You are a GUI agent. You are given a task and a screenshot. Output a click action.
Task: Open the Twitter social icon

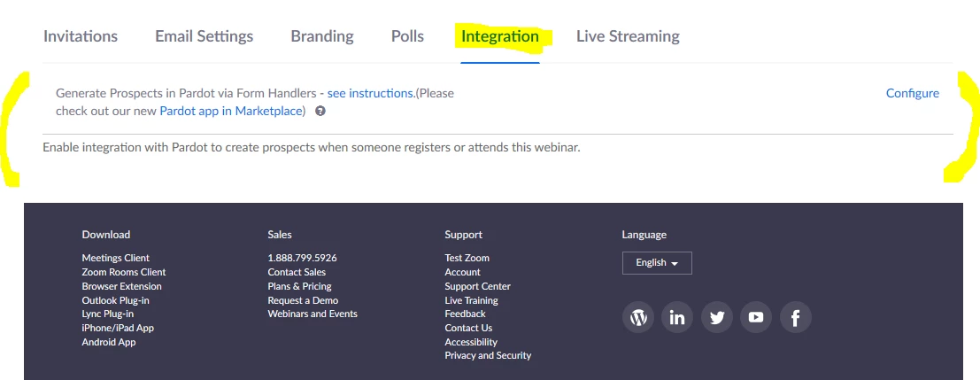point(717,317)
